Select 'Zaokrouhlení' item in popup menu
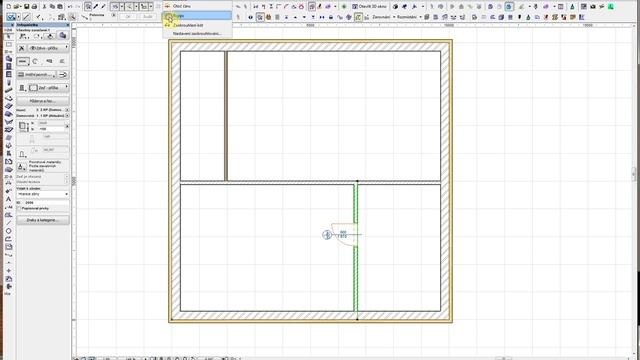This screenshot has width=640, height=360. [198, 25]
